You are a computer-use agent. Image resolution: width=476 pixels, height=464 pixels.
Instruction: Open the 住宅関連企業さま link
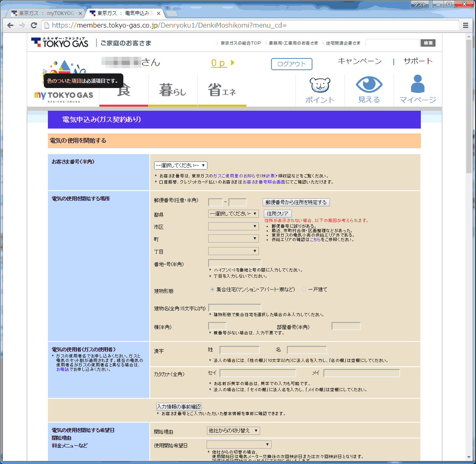[x=343, y=43]
